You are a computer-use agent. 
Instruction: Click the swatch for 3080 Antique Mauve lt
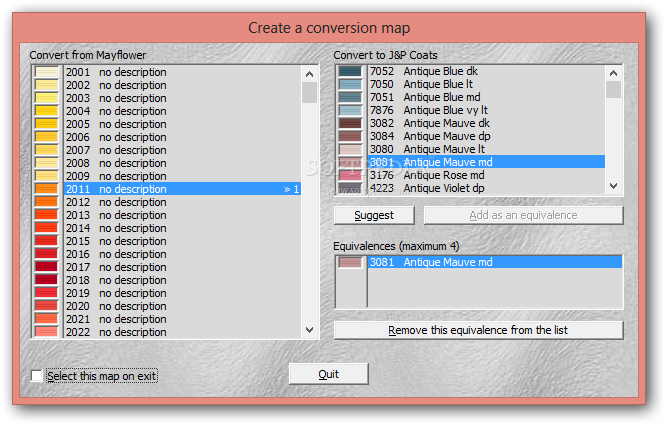(350, 149)
